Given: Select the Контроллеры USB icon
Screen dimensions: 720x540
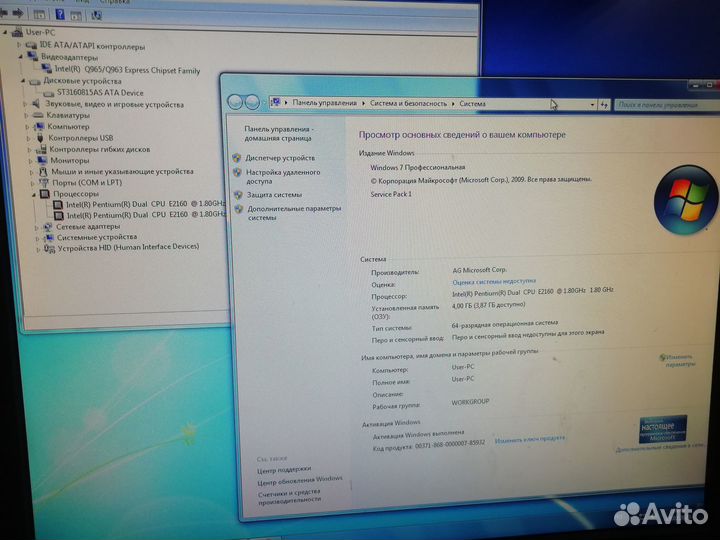Looking at the screenshot, I should 40,137.
